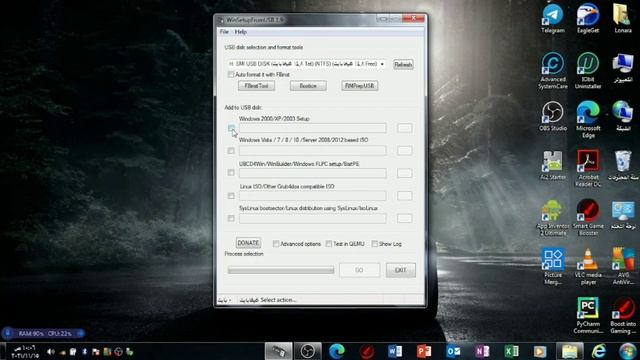Open the Recycle Bin desktop icon
This screenshot has height=360, width=640.
(623, 165)
